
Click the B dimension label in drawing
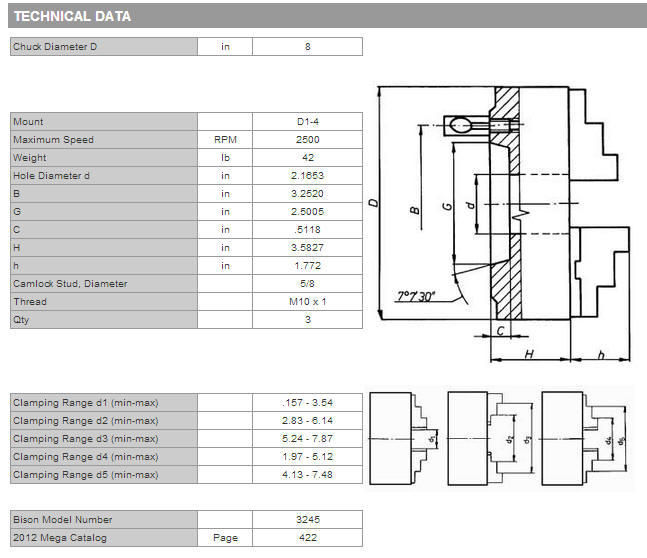click(415, 210)
